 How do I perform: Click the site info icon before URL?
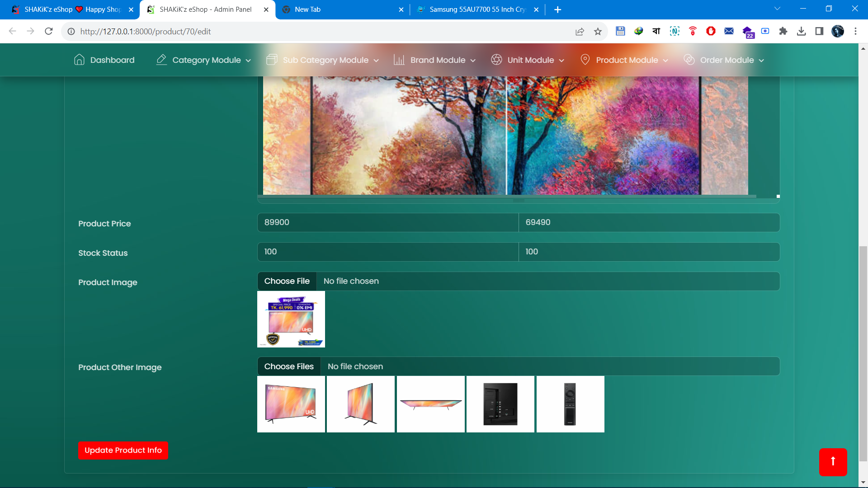71,31
